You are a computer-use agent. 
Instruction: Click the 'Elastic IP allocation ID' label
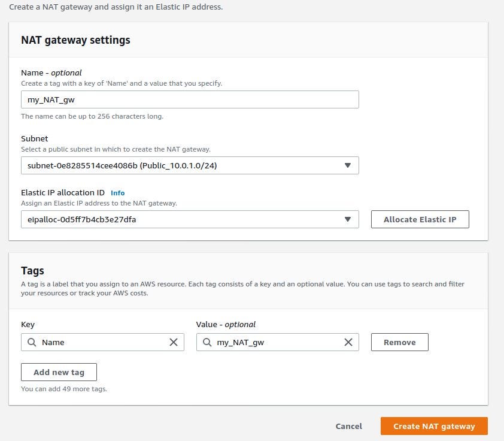click(63, 192)
